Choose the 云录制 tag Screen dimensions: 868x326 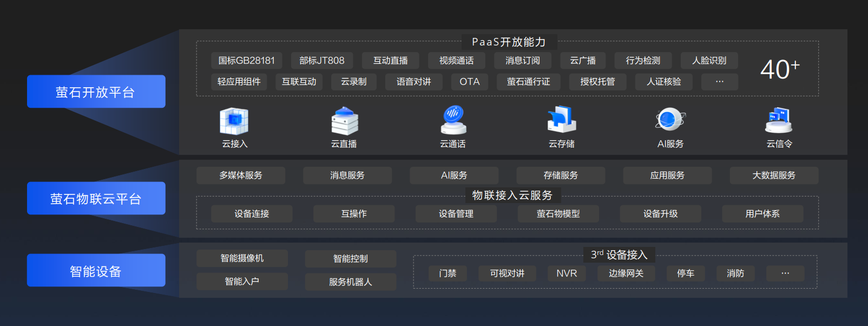354,82
